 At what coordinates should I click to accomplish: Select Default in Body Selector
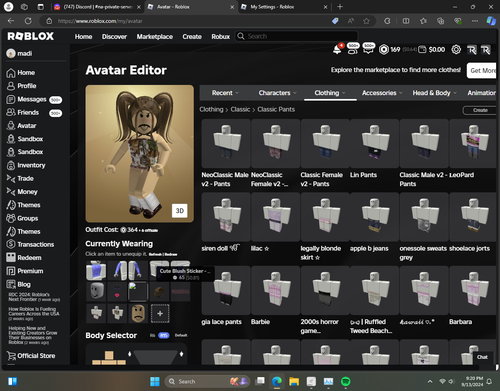pyautogui.click(x=181, y=335)
